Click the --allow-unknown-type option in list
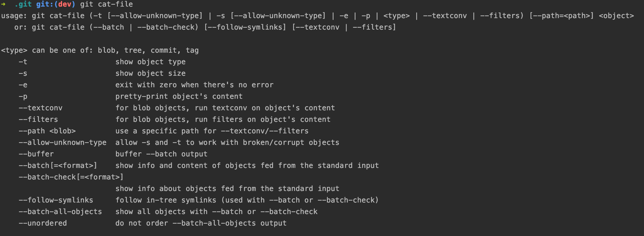Image resolution: width=644 pixels, height=236 pixels. click(63, 142)
